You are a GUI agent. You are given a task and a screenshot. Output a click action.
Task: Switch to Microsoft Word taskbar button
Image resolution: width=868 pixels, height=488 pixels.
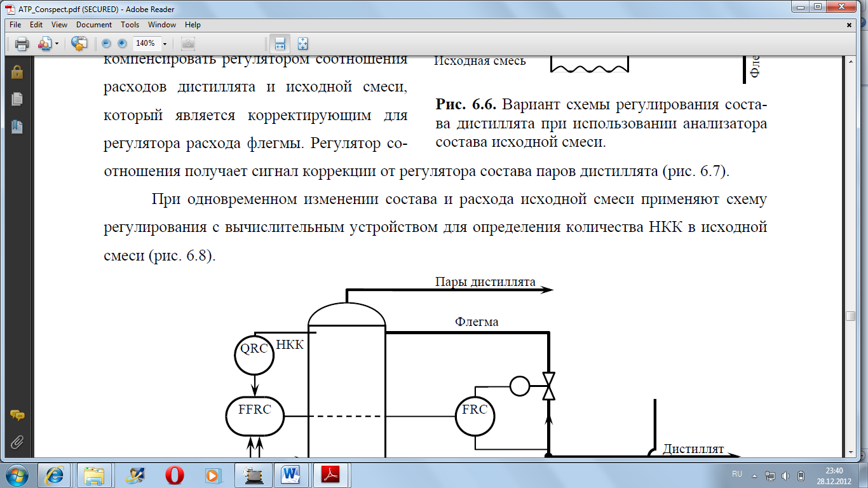tap(291, 474)
